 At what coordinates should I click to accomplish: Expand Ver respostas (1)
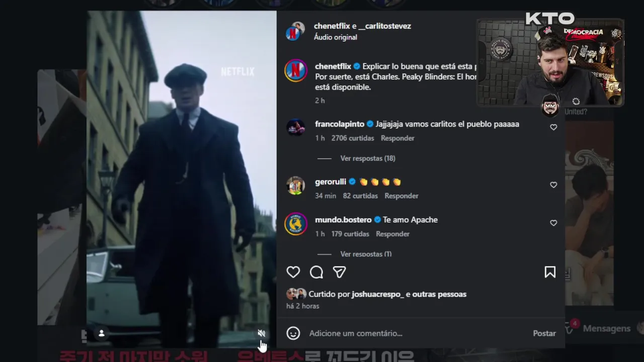[366, 254]
